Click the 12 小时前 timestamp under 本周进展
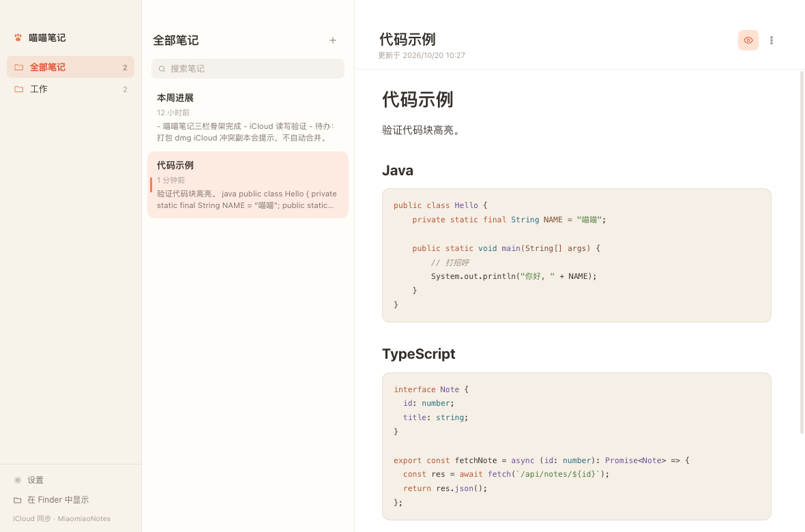This screenshot has width=805, height=532. (173, 113)
